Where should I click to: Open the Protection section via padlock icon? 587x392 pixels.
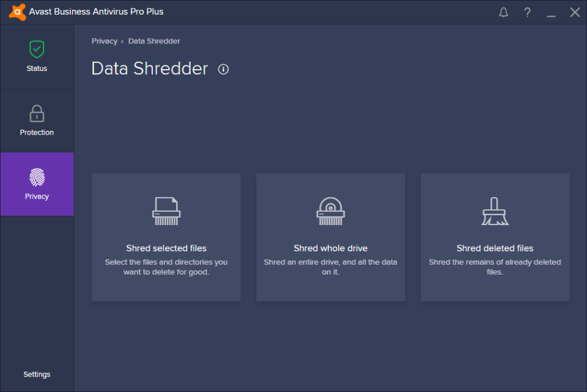(37, 114)
